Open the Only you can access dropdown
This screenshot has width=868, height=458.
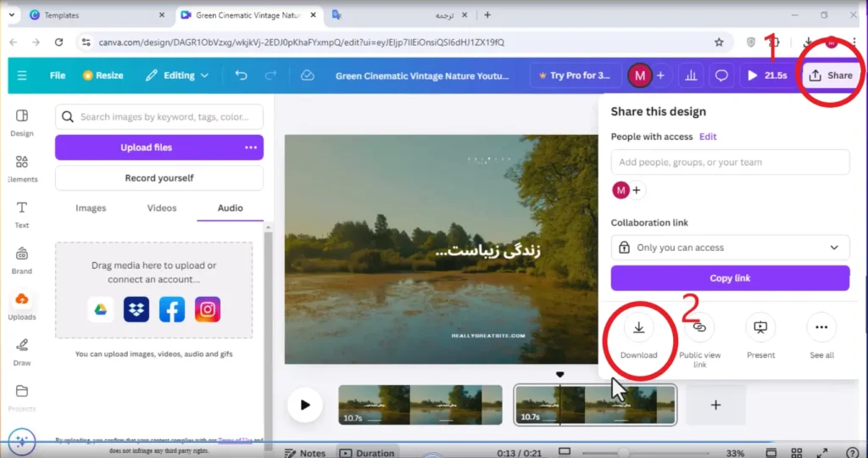(730, 248)
